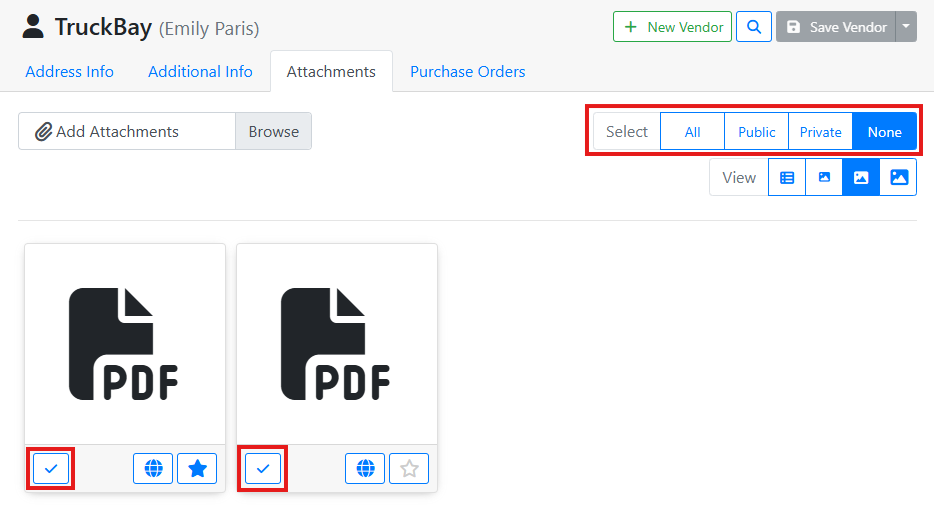Click the New Vendor button
Viewport: 934px width, 515px height.
(673, 27)
